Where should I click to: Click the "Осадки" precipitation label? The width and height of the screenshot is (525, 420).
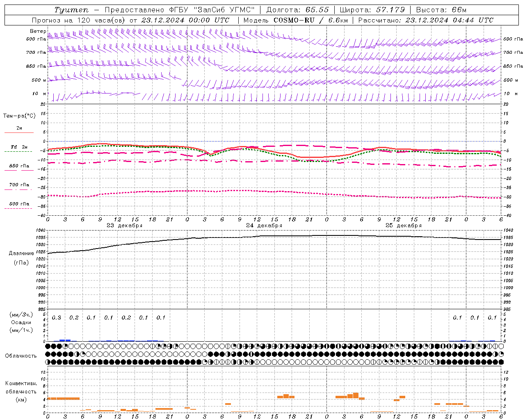(21, 322)
